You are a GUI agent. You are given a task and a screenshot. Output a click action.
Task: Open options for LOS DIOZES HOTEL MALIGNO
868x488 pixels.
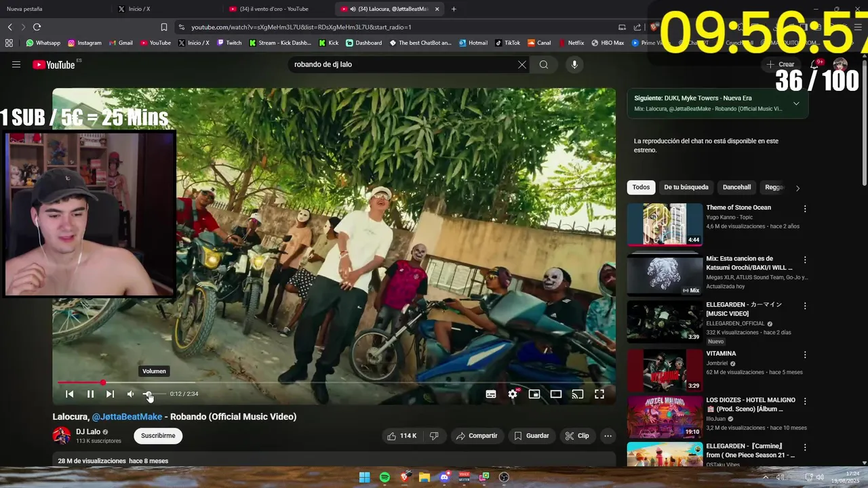805,401
